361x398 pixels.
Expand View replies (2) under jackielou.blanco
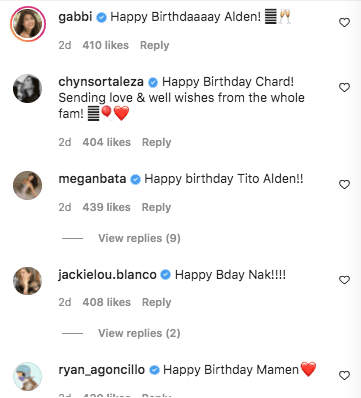coord(139,333)
